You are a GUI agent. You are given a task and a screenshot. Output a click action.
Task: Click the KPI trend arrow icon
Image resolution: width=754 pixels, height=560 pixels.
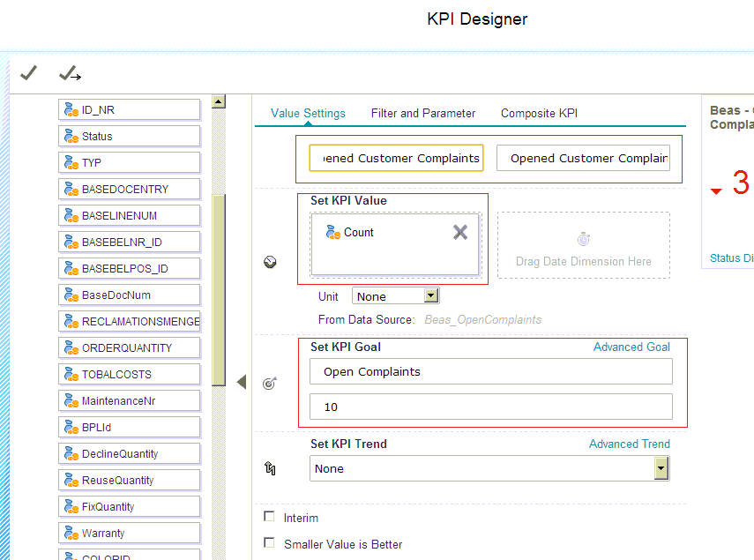pyautogui.click(x=270, y=468)
